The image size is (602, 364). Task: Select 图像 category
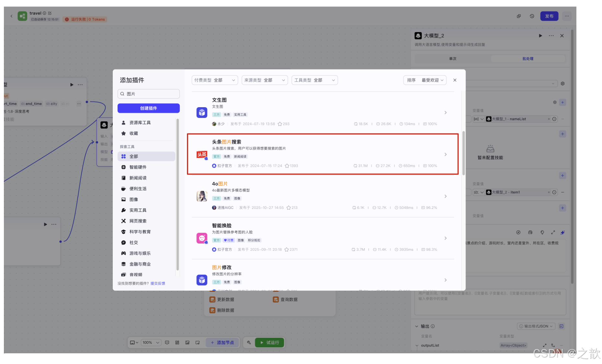(x=146, y=199)
